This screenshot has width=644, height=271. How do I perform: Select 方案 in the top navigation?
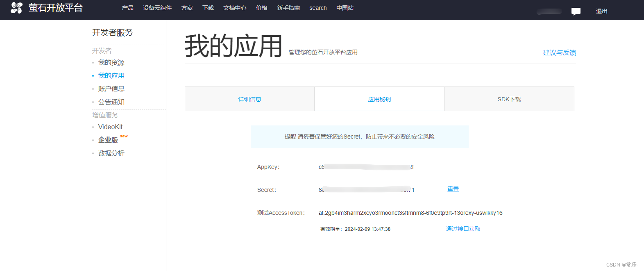[187, 8]
